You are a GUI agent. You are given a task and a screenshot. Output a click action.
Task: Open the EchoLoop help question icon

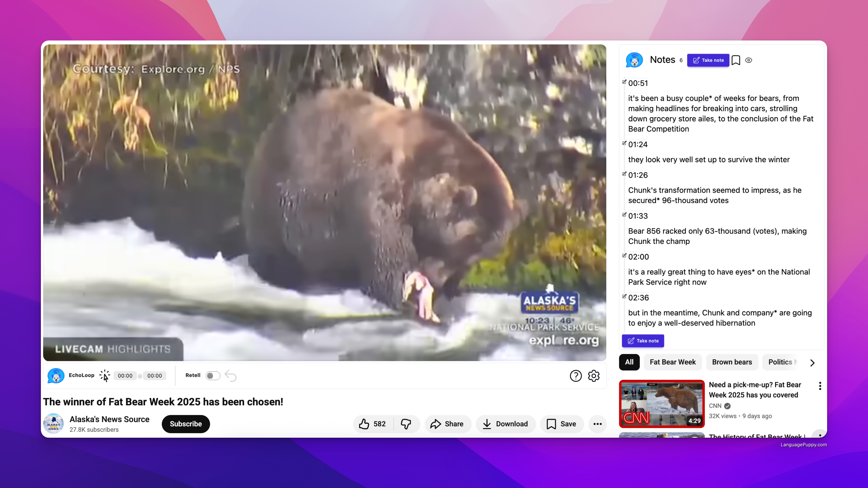[x=576, y=375]
